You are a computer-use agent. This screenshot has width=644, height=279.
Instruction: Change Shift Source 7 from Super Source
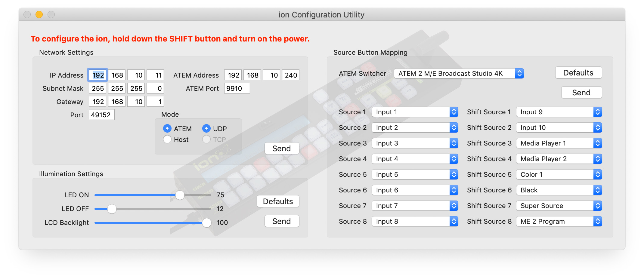coord(559,206)
